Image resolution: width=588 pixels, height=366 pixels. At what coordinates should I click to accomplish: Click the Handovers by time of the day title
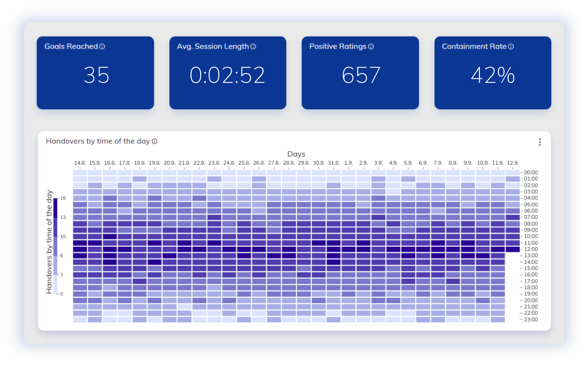(x=97, y=141)
